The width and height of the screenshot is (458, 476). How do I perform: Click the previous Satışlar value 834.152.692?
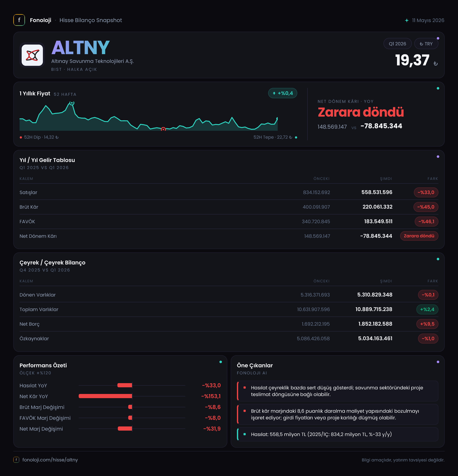pyautogui.click(x=316, y=192)
